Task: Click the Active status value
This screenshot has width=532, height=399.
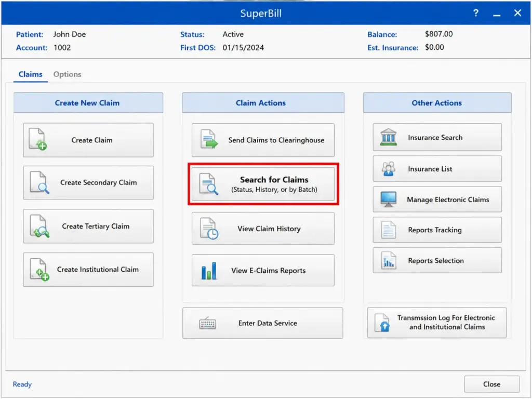Action: 233,34
